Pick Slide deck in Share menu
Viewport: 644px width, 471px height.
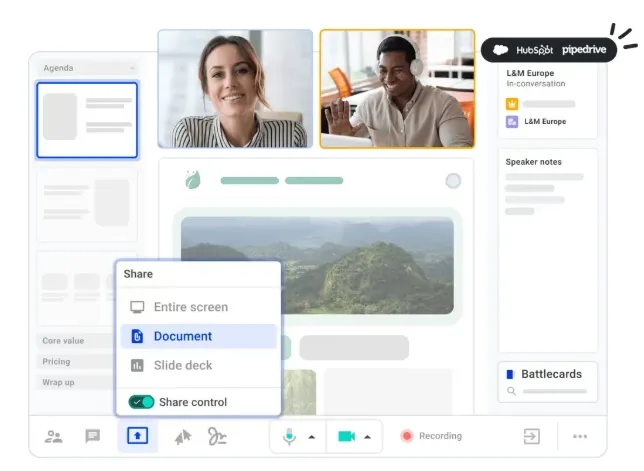tap(199, 365)
